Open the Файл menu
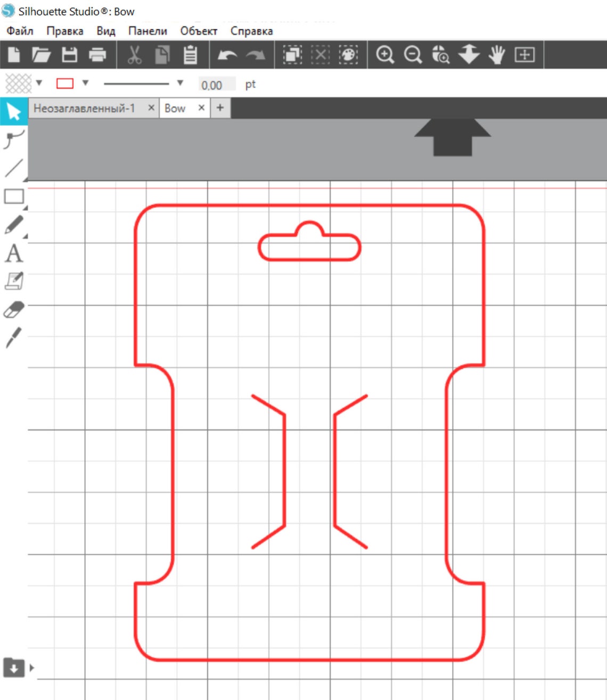 coord(20,31)
